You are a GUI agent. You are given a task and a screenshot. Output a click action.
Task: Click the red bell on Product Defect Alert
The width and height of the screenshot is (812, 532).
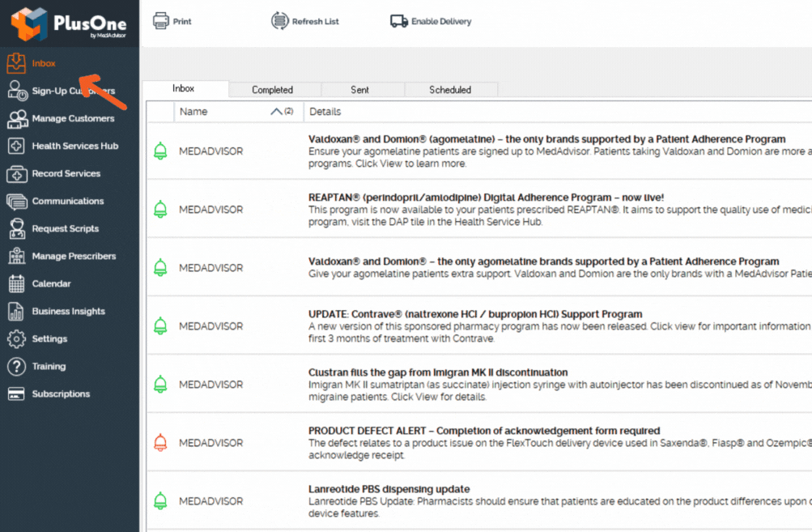pyautogui.click(x=160, y=443)
